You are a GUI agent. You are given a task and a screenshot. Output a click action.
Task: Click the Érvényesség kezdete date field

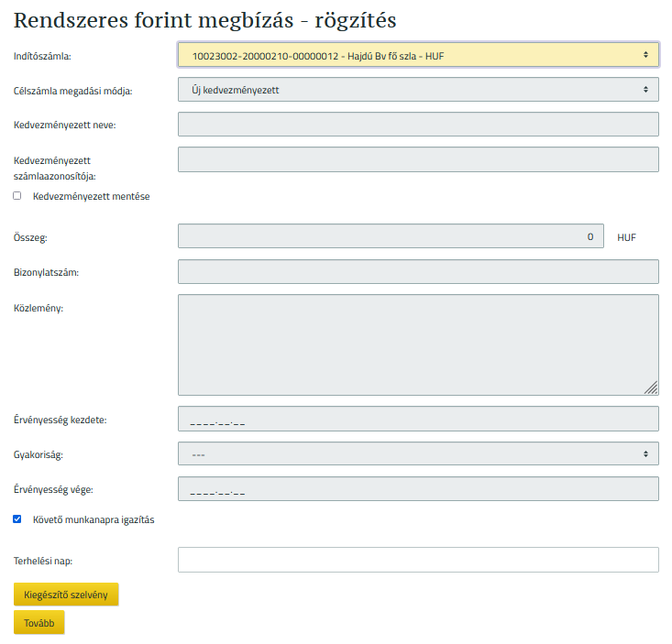coord(418,420)
